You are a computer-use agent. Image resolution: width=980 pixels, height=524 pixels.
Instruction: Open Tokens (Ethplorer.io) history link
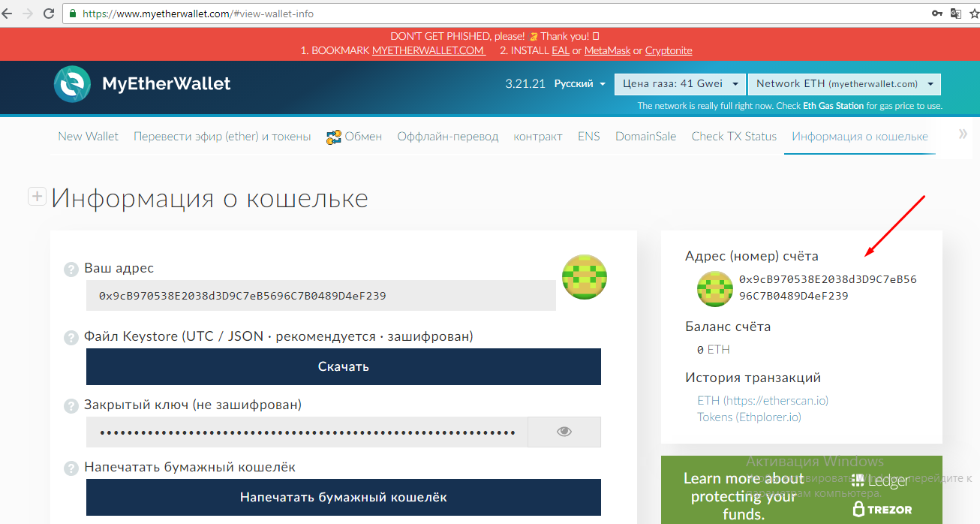pyautogui.click(x=749, y=417)
